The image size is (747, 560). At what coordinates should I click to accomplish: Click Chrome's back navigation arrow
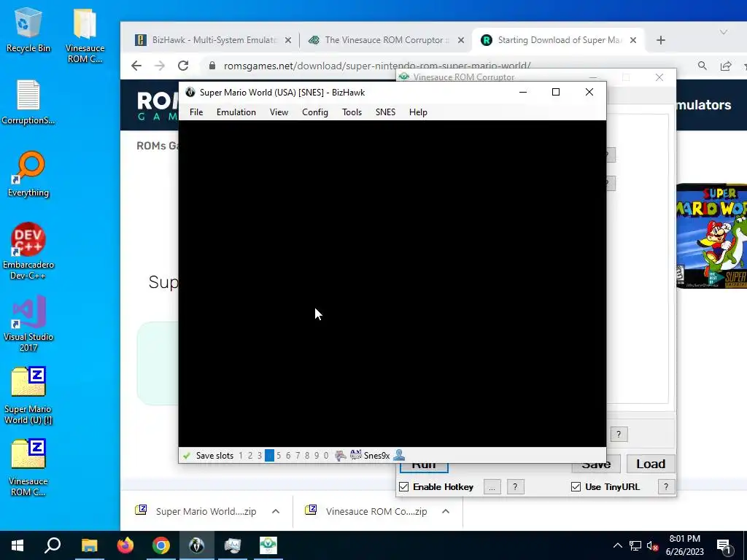[x=136, y=66]
